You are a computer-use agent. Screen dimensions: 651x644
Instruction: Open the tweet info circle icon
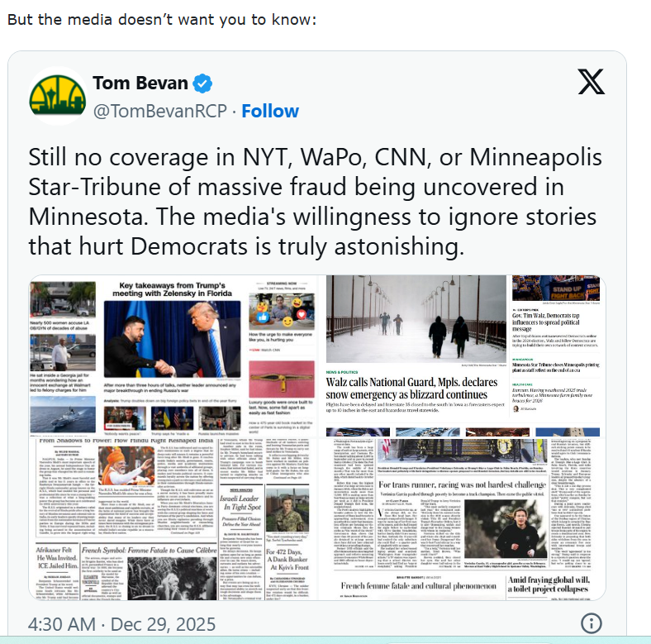tap(592, 623)
